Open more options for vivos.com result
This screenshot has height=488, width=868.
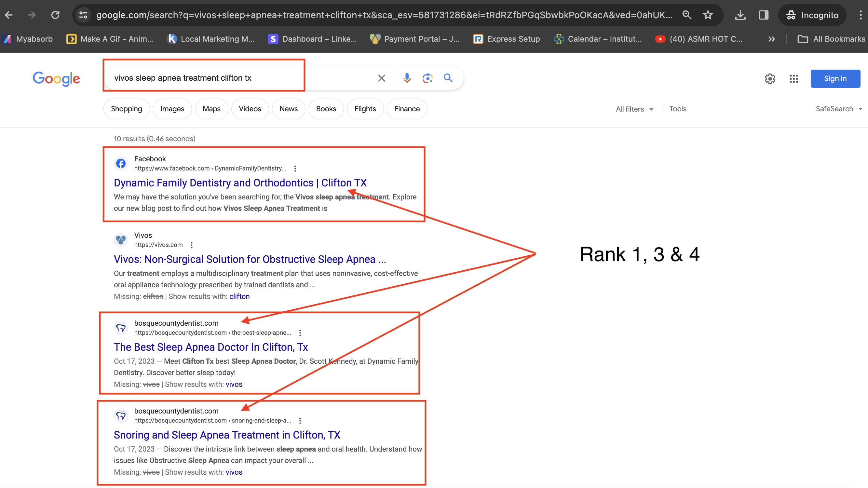pos(191,245)
